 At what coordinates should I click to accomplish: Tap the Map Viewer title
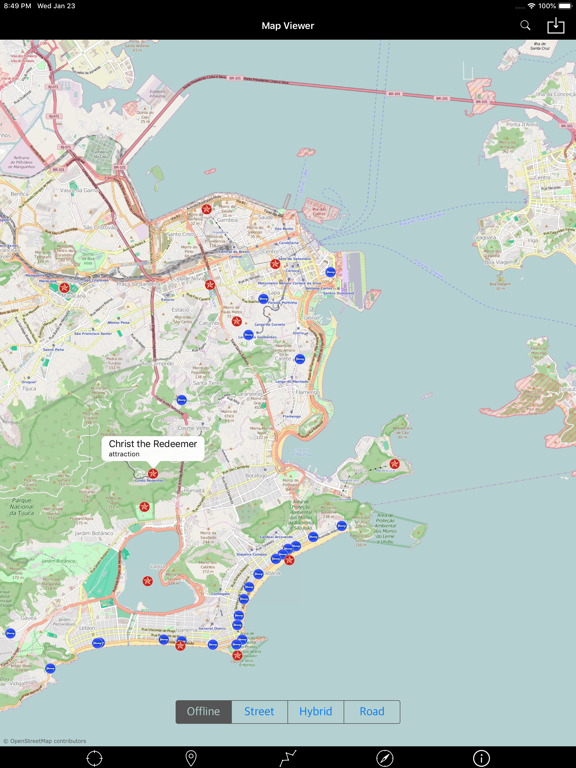pyautogui.click(x=288, y=26)
